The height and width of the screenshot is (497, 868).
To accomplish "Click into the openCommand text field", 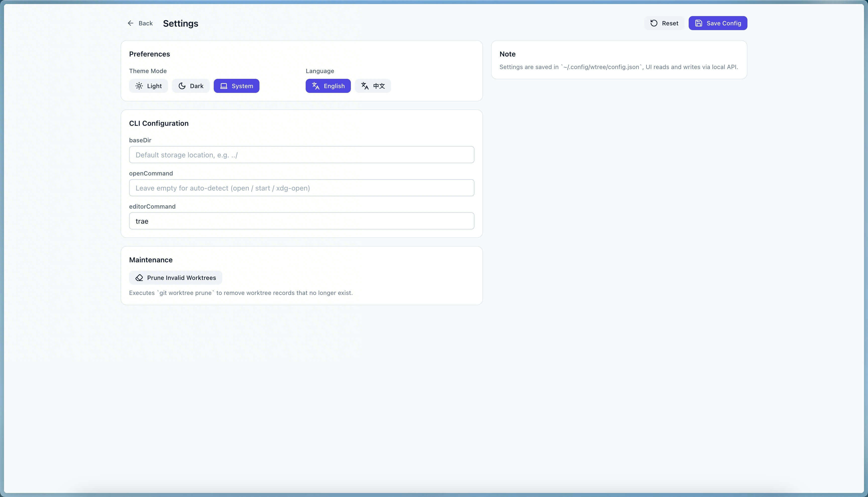I will [301, 188].
